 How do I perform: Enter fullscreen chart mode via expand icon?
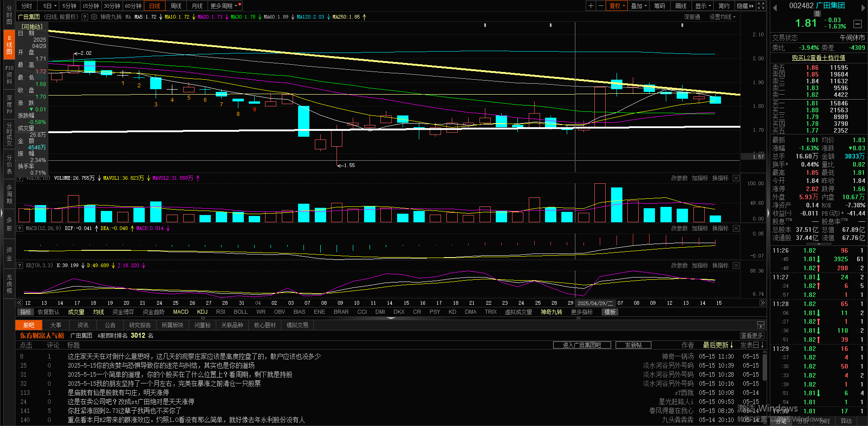click(x=761, y=6)
